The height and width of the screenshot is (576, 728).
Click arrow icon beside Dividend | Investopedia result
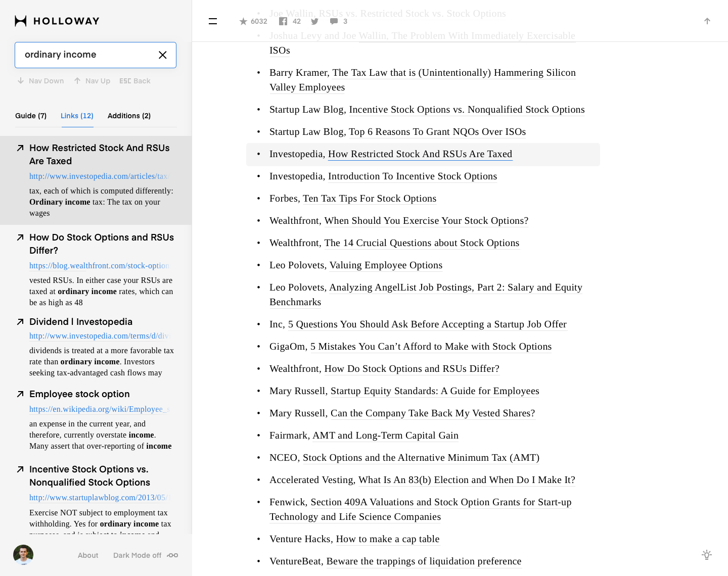20,322
